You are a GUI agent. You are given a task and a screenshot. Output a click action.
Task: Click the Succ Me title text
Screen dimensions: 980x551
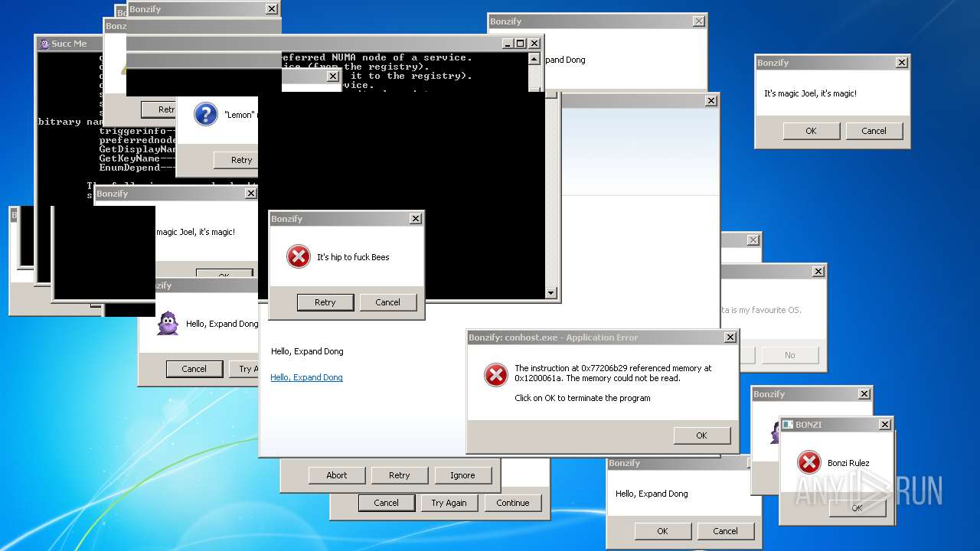point(69,44)
